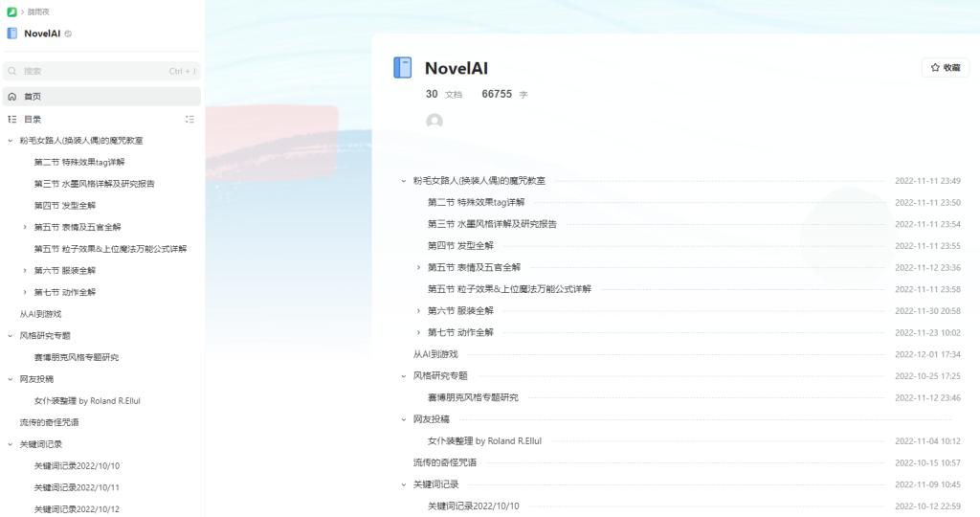The height and width of the screenshot is (517, 980).
Task: Open 流传的奇怪咒语 in main list
Action: [445, 462]
